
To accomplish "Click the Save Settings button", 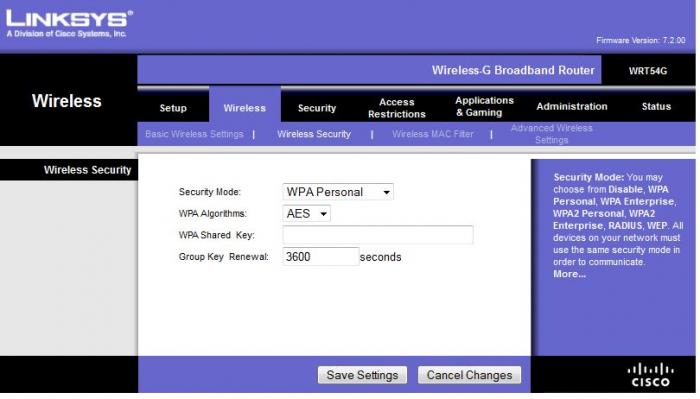I will pyautogui.click(x=362, y=375).
